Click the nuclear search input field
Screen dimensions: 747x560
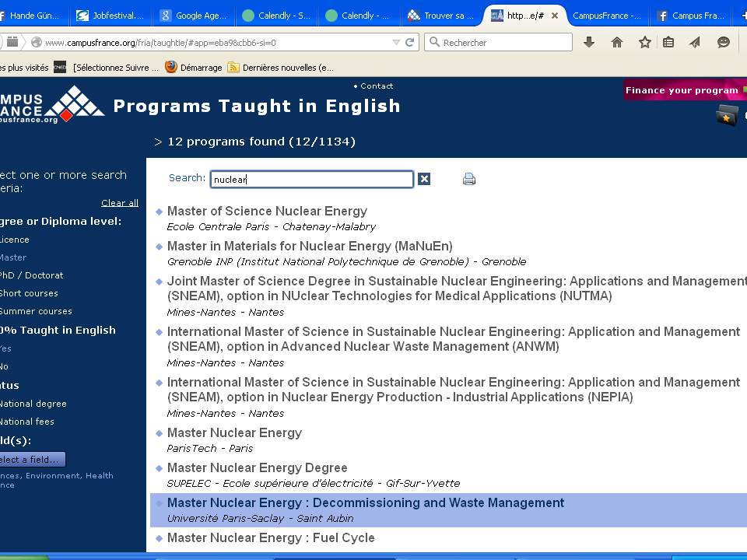[x=312, y=180]
